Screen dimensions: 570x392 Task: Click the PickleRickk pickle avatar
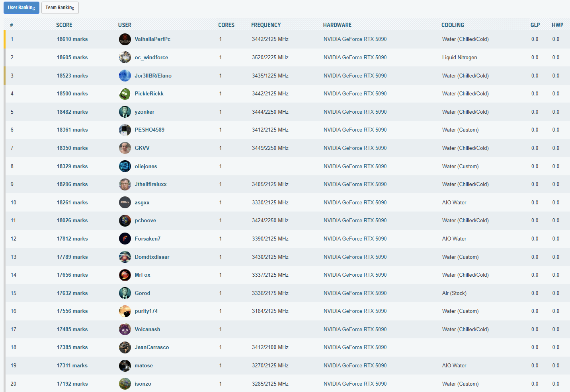pyautogui.click(x=125, y=94)
